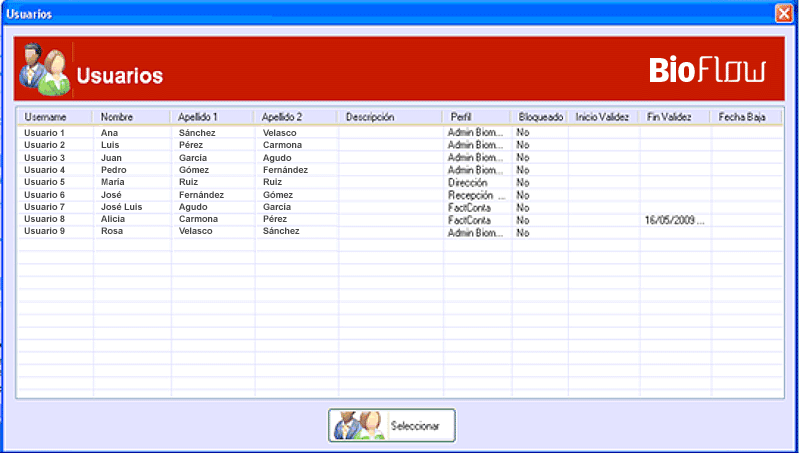Click the Apellido 2 column header
The width and height of the screenshot is (800, 456).
[282, 117]
